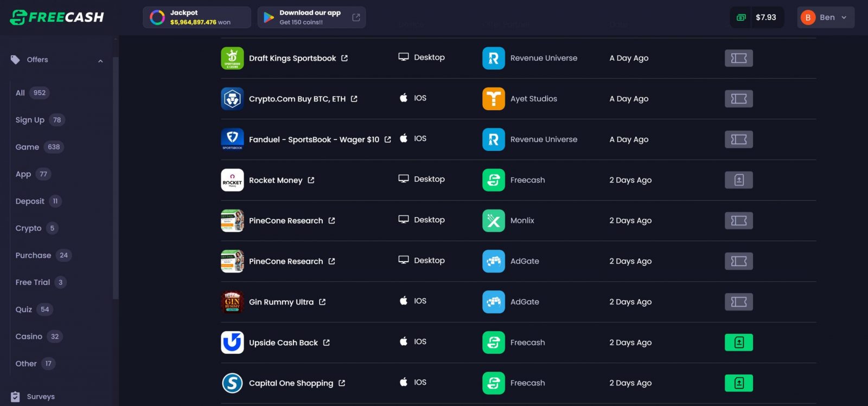This screenshot has width=868, height=406.
Task: Open the external link for Fanduel SportsBook
Action: [x=388, y=139]
